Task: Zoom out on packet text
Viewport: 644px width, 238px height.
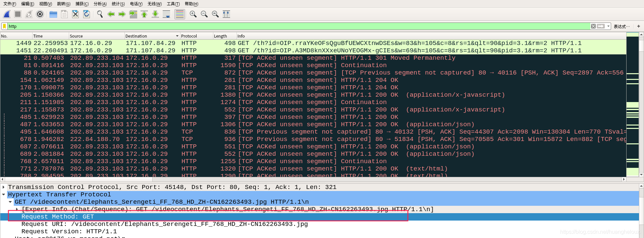Action: (x=204, y=14)
